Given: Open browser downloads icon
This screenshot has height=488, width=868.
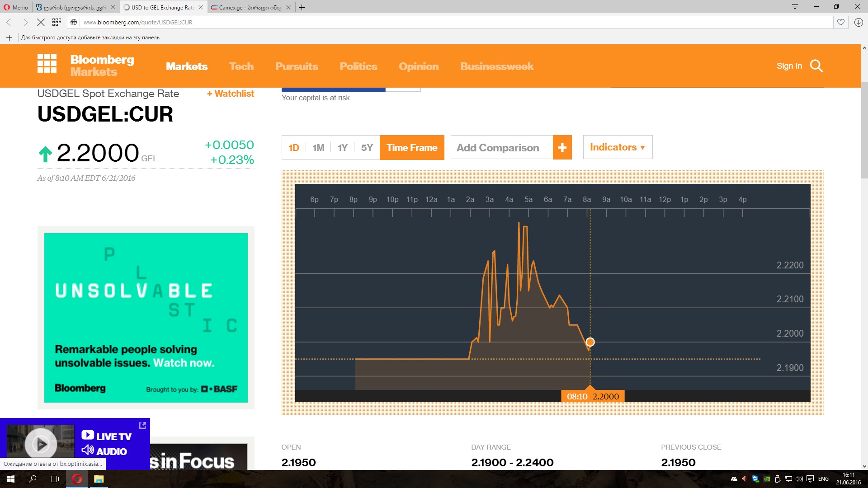Looking at the screenshot, I should 859,22.
